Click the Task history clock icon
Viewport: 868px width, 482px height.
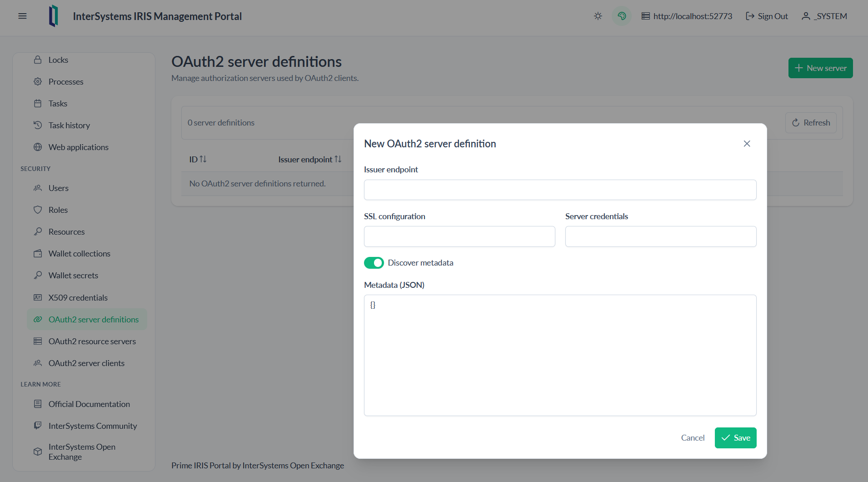tap(38, 126)
